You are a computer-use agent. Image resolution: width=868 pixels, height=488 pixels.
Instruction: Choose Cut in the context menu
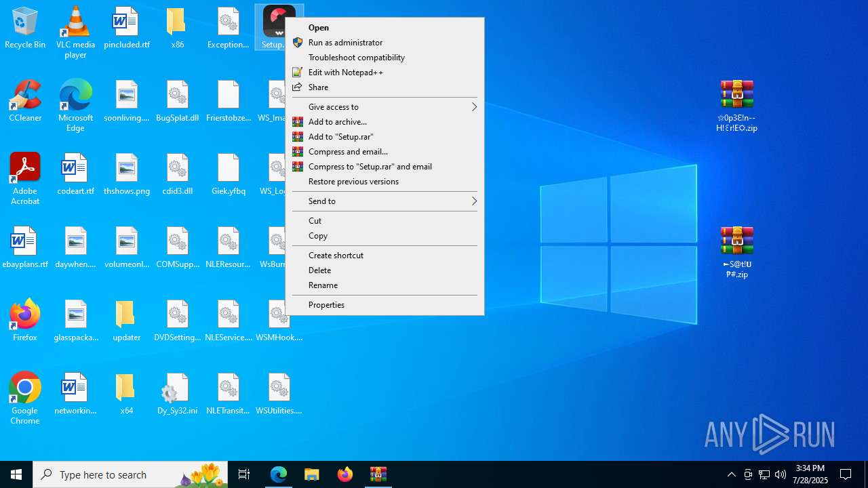(384, 221)
